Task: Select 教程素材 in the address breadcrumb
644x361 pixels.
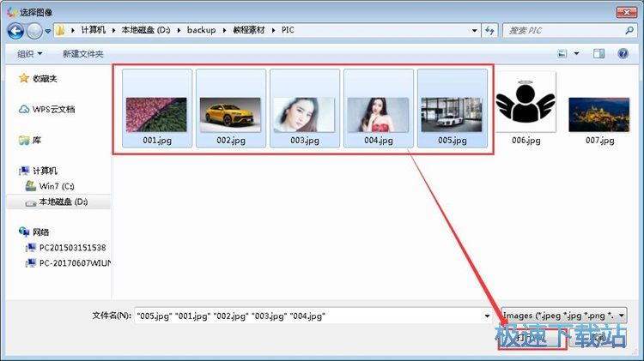Action: [x=249, y=30]
